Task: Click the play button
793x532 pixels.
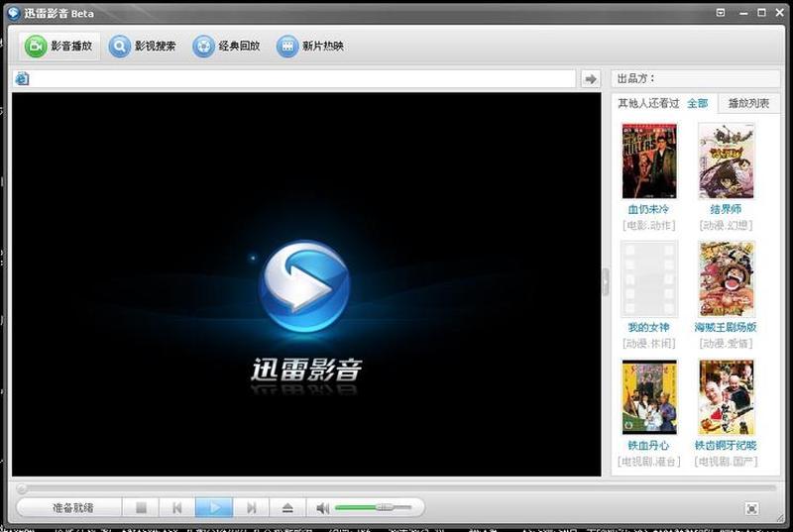Action: point(214,508)
